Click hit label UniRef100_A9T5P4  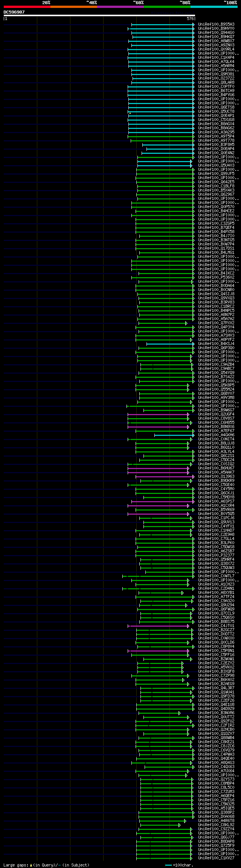pyautogui.click(x=216, y=136)
